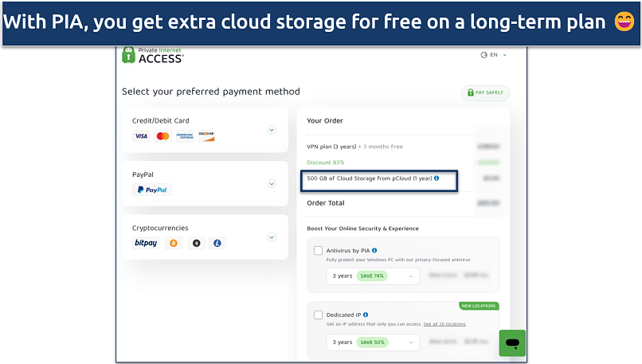Enable the Antivirus by PIA checkbox
The height and width of the screenshot is (364, 642).
[x=319, y=250]
